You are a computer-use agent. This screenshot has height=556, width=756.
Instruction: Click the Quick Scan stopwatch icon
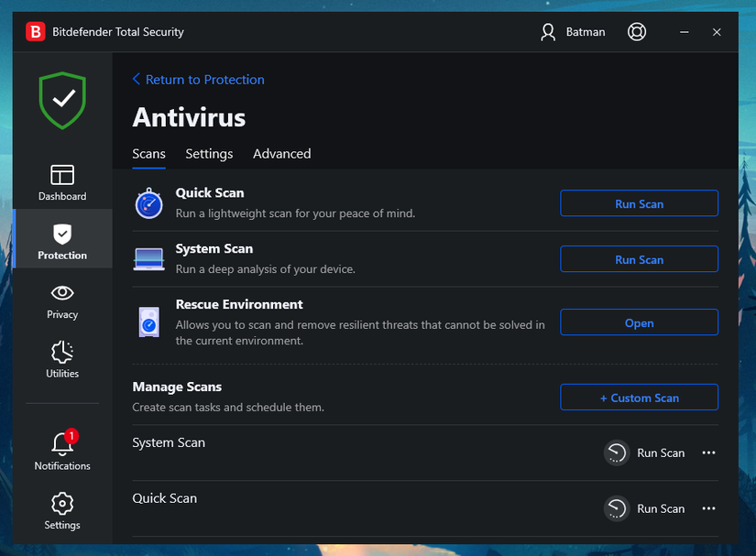point(149,203)
